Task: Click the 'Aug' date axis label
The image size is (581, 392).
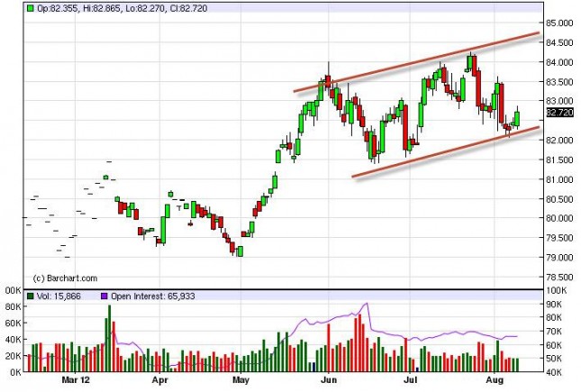Action: [495, 379]
